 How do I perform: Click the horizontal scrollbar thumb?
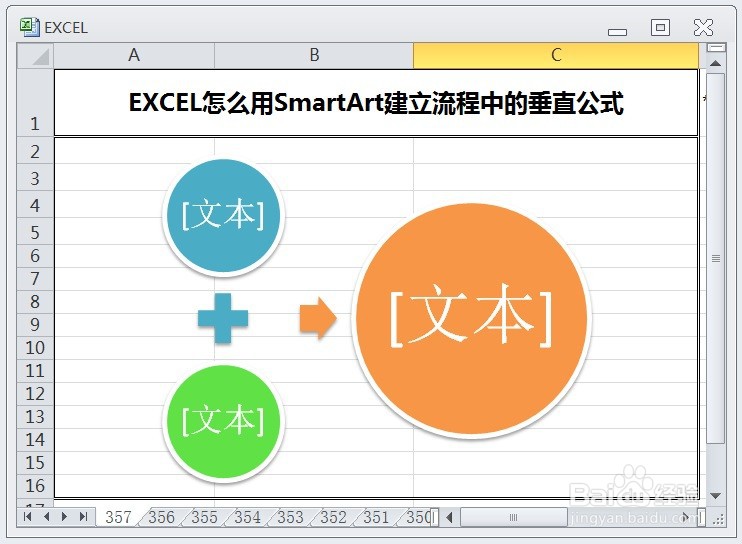point(513,517)
